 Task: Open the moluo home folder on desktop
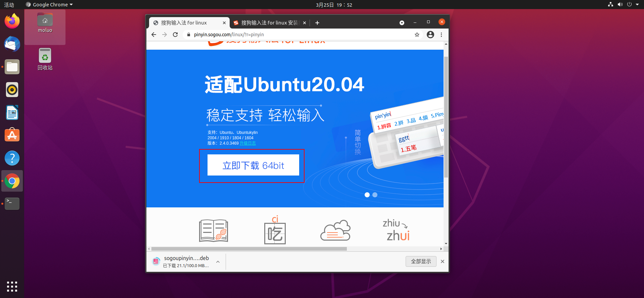tap(45, 23)
